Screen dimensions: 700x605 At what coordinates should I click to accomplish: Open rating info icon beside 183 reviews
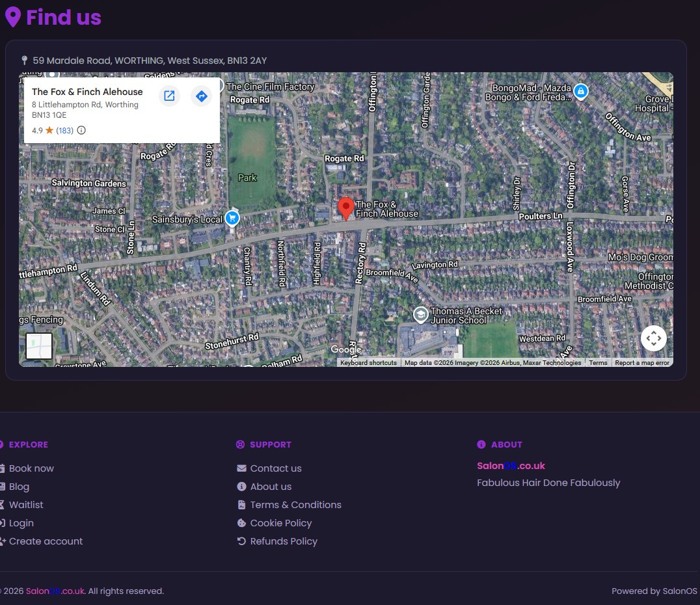(81, 130)
